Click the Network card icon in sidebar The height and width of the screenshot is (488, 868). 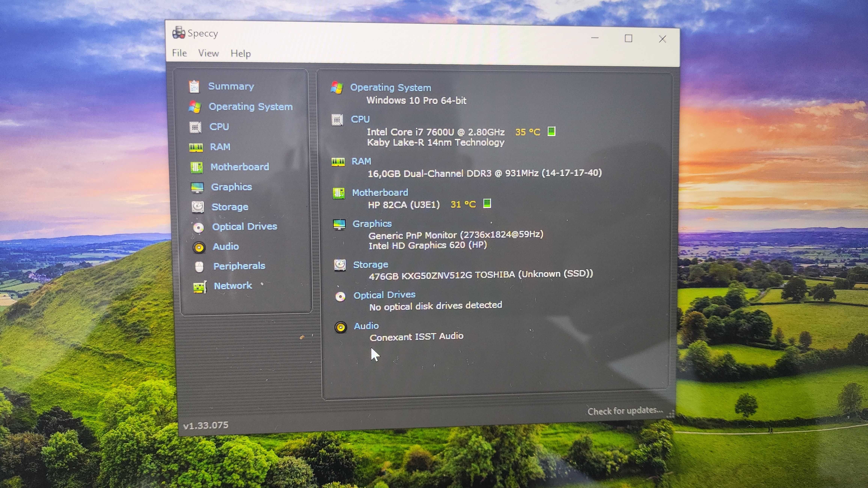[200, 287]
